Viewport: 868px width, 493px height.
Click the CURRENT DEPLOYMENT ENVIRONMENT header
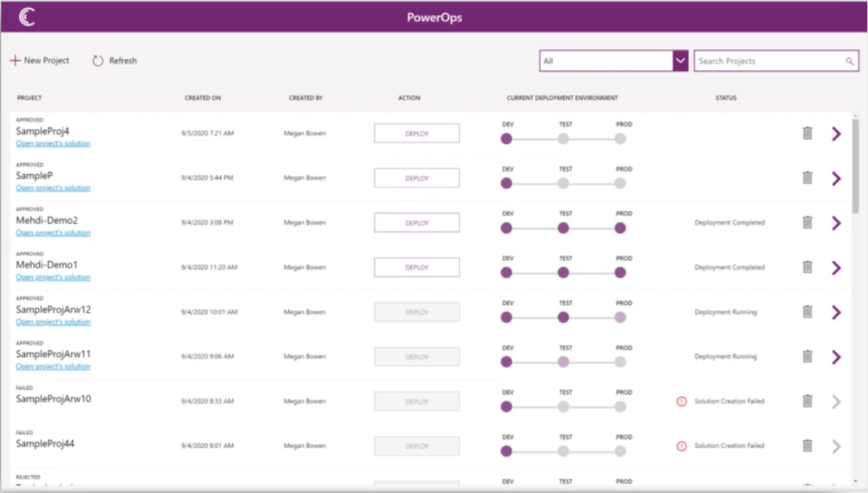pyautogui.click(x=562, y=98)
